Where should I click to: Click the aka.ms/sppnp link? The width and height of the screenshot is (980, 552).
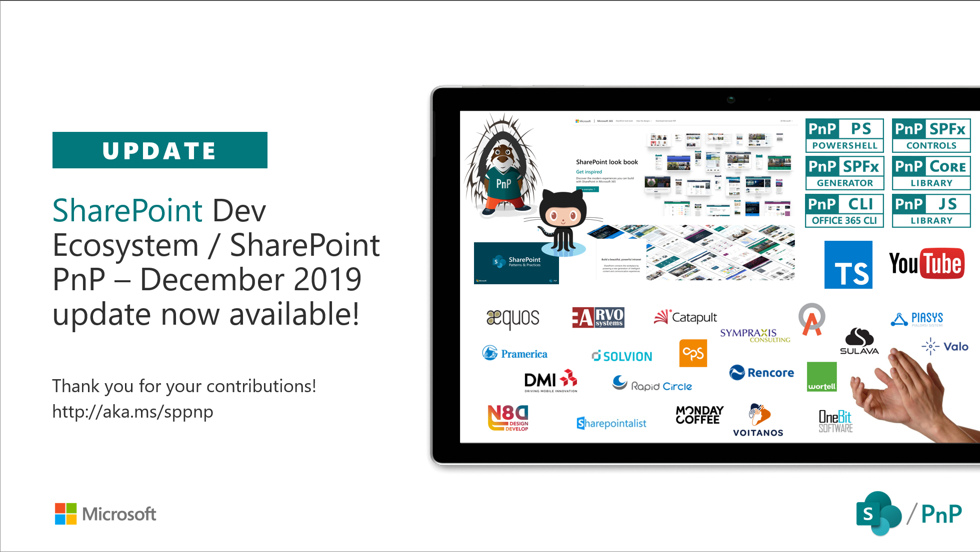tap(132, 412)
